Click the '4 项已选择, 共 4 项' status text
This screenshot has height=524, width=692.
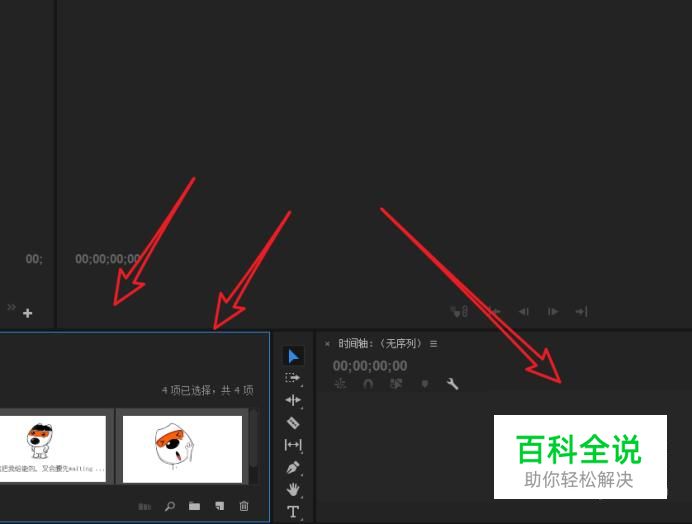pos(207,390)
